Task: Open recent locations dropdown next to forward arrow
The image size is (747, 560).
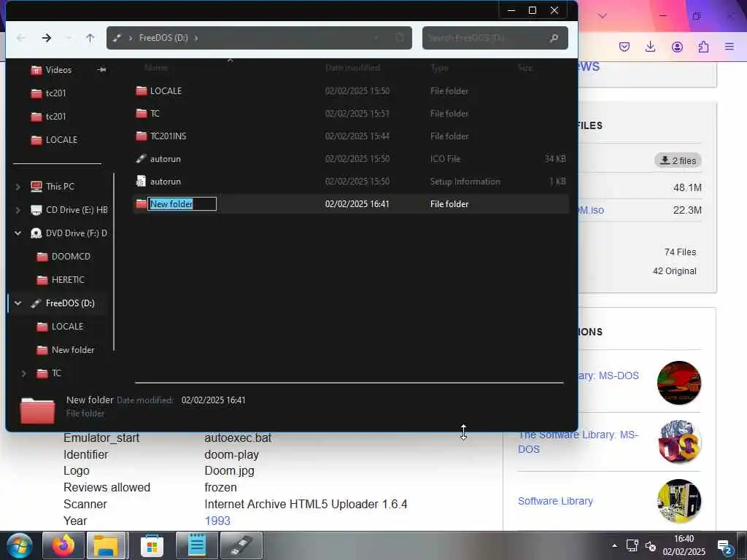Action: [x=69, y=38]
